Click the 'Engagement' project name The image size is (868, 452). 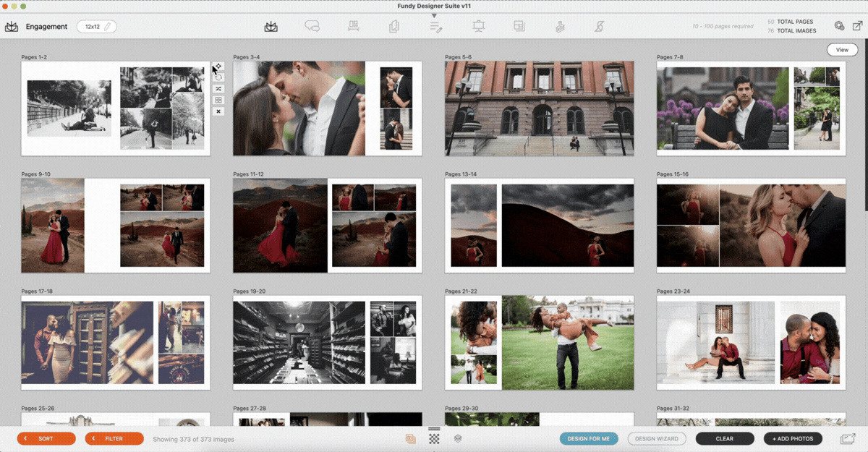[x=46, y=27]
